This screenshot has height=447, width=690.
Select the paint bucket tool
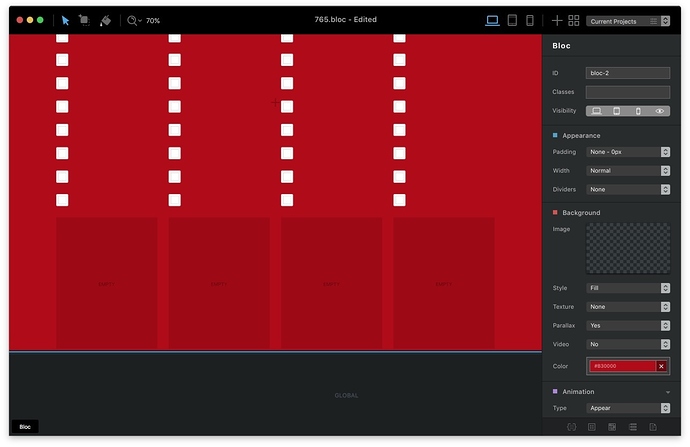click(105, 20)
